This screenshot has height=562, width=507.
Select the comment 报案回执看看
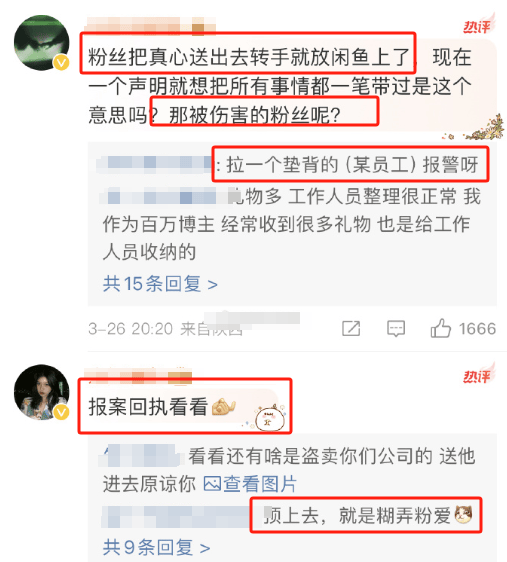tap(148, 407)
